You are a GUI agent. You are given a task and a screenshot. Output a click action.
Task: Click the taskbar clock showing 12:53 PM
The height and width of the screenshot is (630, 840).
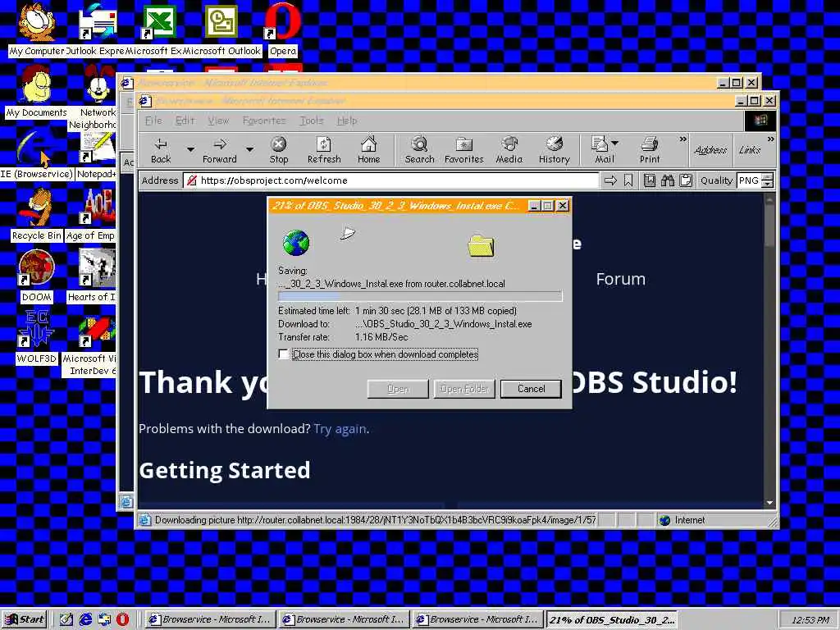tap(810, 620)
